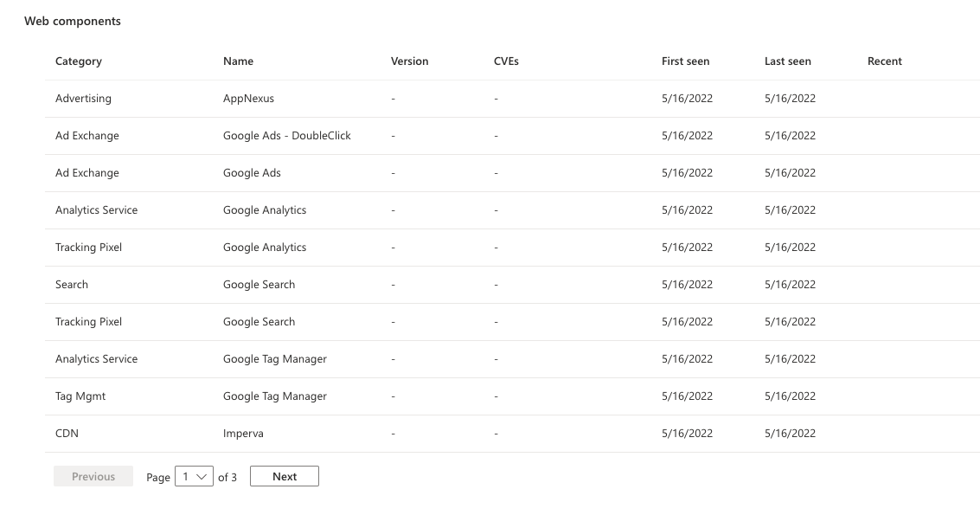This screenshot has width=980, height=515.
Task: Sort the table by Name column
Action: pos(238,61)
